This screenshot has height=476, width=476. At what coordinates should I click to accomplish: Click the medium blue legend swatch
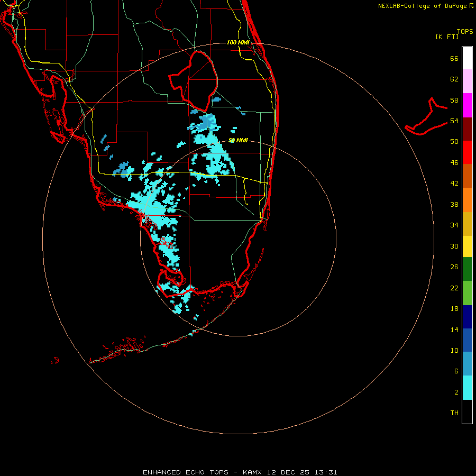[467, 340]
